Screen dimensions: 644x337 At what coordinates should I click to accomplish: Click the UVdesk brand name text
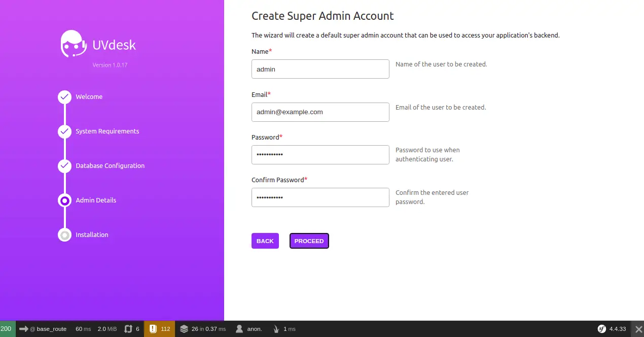[114, 45]
